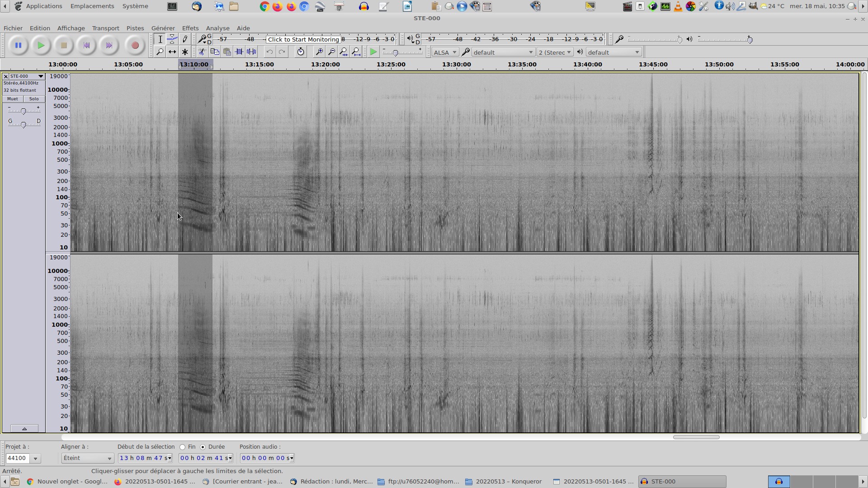
Task: Click the Applications system menu
Action: tap(44, 6)
